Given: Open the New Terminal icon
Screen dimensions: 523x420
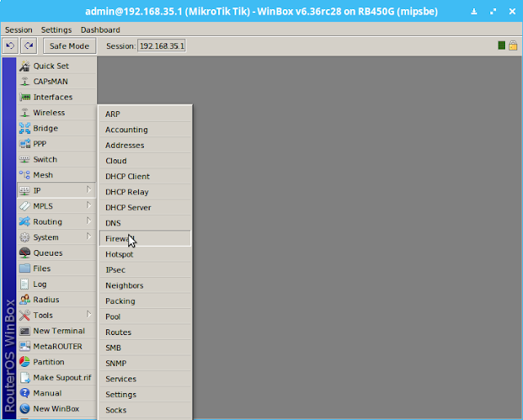Looking at the screenshot, I should pyautogui.click(x=25, y=331).
